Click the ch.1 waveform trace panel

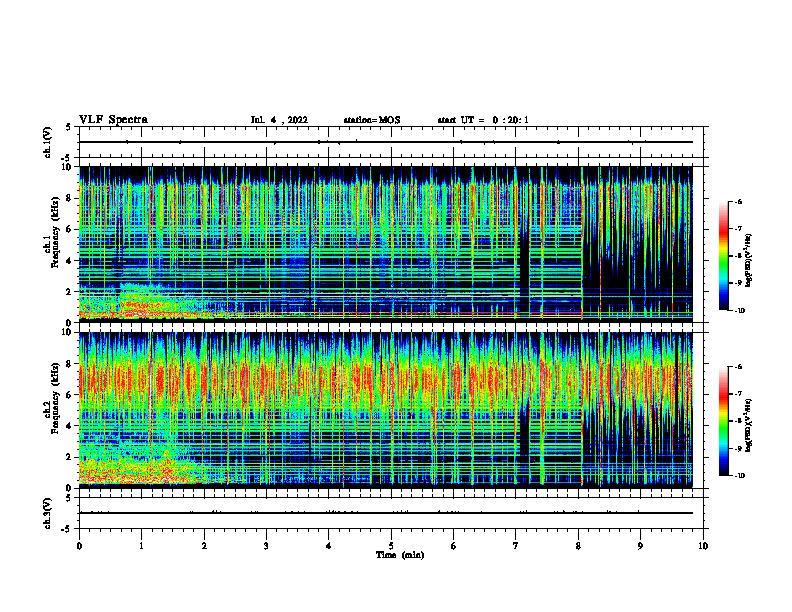(x=391, y=142)
